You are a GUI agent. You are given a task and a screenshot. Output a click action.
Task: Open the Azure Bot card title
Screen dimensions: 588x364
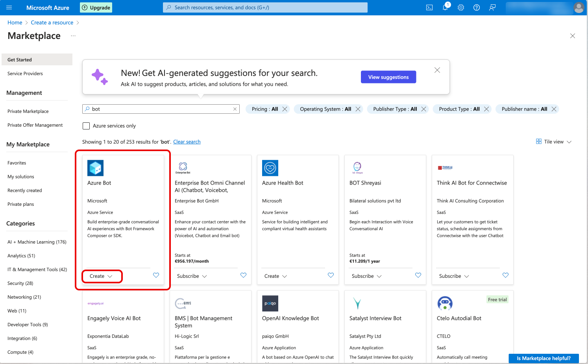click(99, 183)
